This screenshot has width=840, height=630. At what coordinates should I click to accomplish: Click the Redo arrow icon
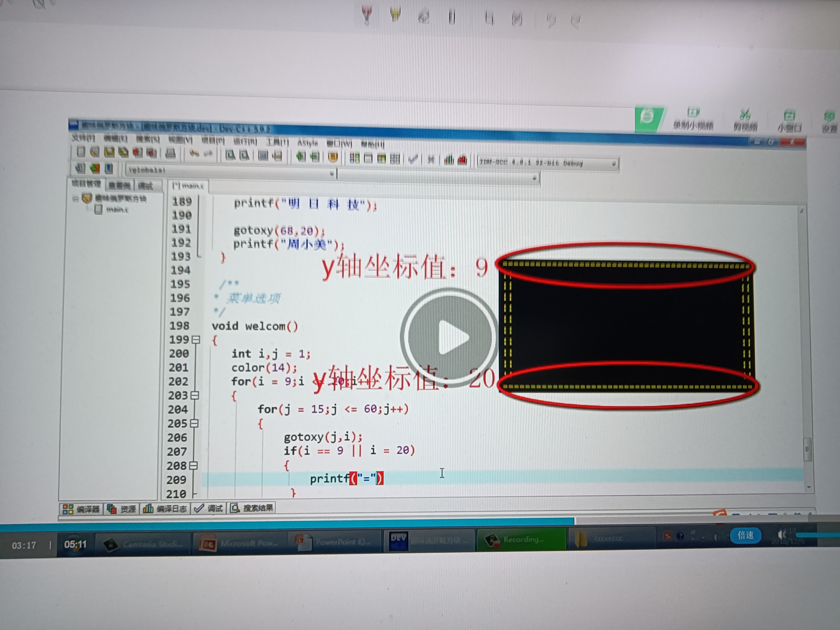click(x=208, y=154)
